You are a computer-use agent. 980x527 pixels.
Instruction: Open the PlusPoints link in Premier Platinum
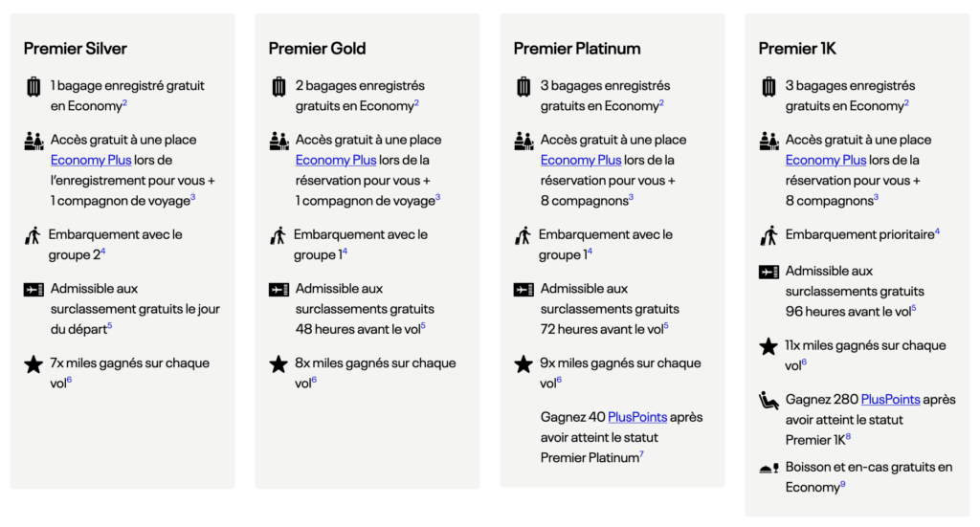tap(637, 418)
